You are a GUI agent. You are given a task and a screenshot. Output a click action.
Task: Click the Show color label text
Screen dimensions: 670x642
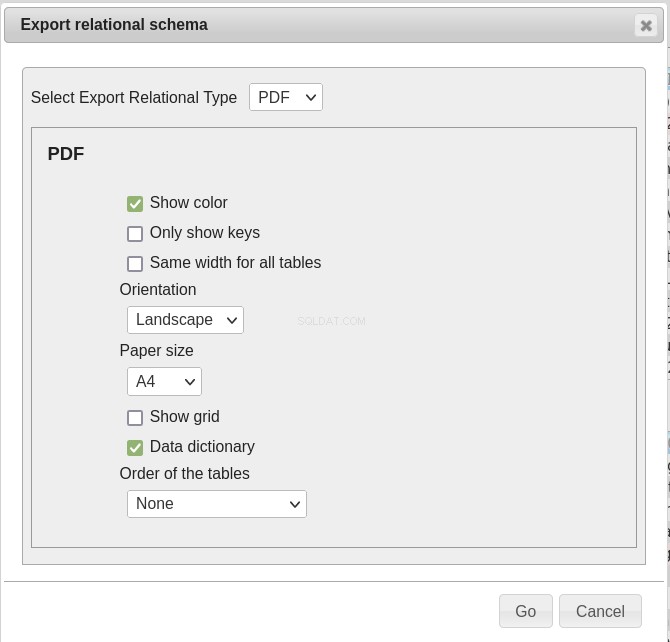[x=188, y=203]
